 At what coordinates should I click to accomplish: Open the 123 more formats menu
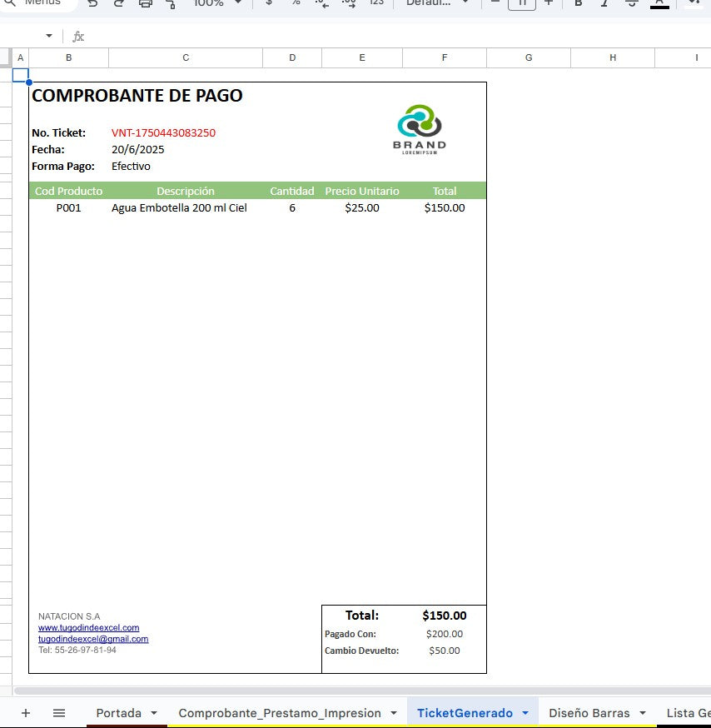tap(376, 2)
